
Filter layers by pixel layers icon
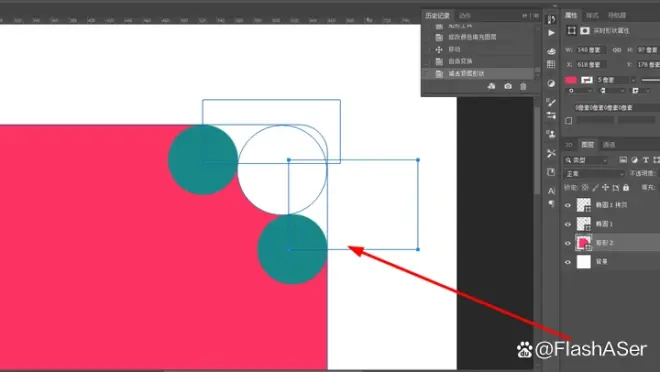(x=623, y=160)
